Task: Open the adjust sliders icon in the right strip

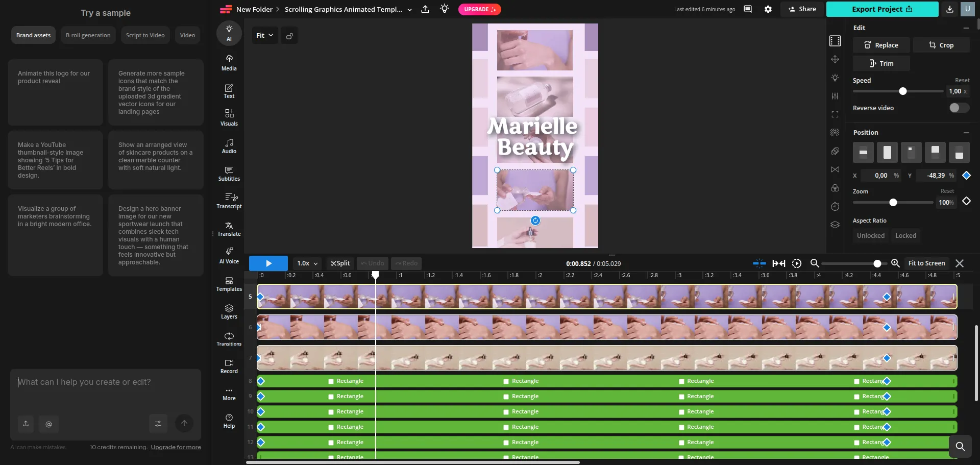Action: tap(835, 96)
